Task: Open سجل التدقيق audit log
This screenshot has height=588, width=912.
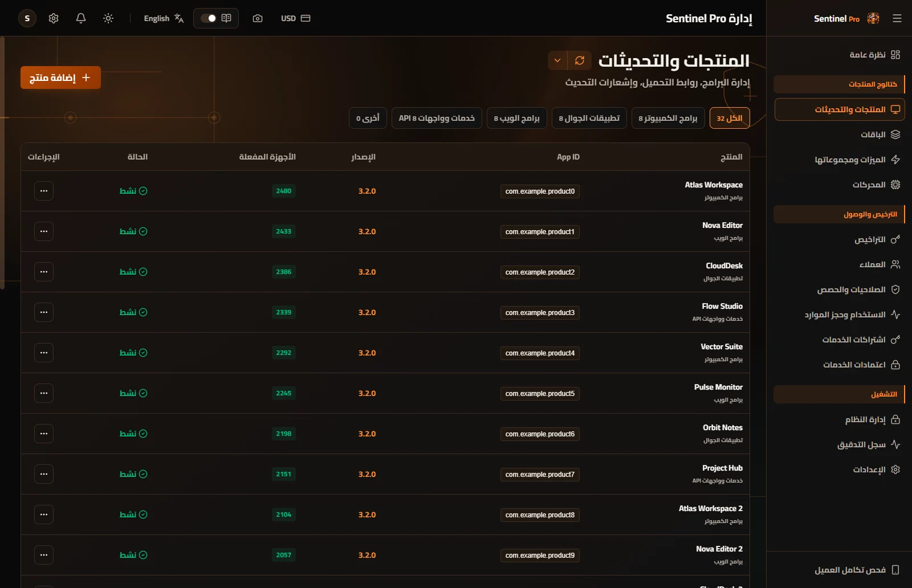Action: (839, 444)
